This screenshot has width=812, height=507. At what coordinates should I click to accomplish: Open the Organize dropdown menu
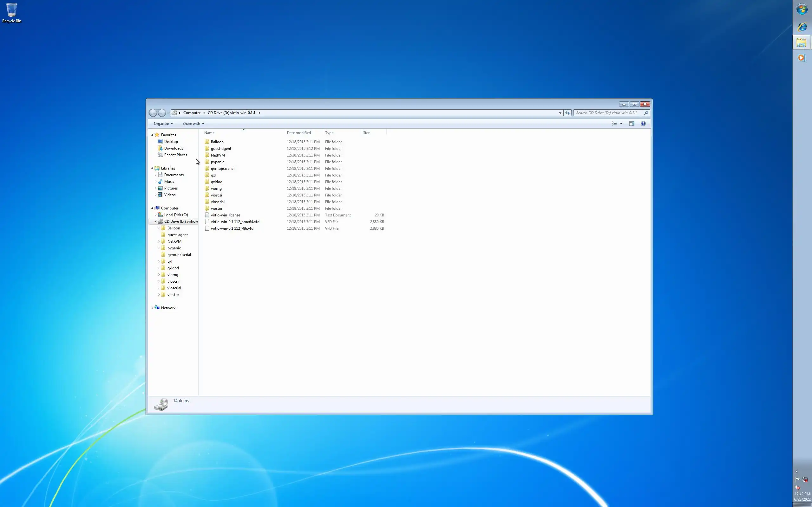(x=163, y=124)
